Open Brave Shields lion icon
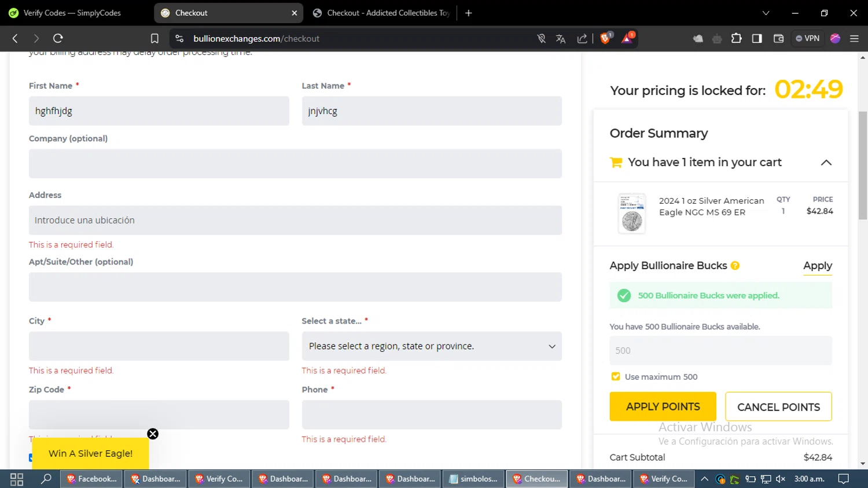The image size is (868, 488). pos(605,38)
